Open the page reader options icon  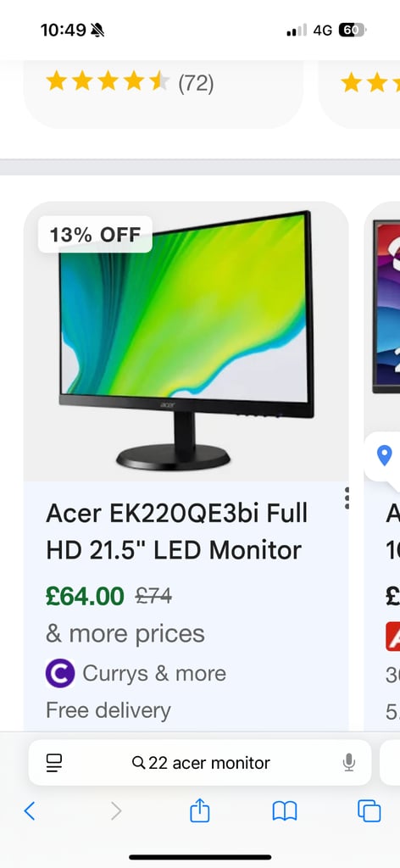click(54, 763)
